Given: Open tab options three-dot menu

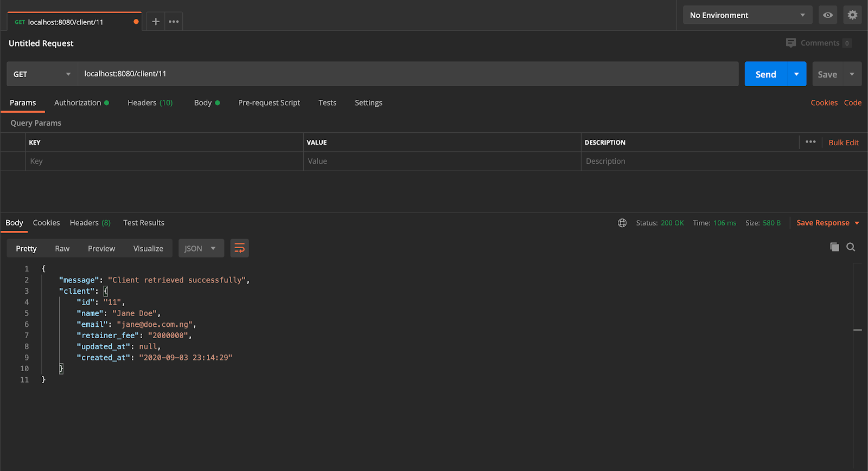Looking at the screenshot, I should (174, 22).
